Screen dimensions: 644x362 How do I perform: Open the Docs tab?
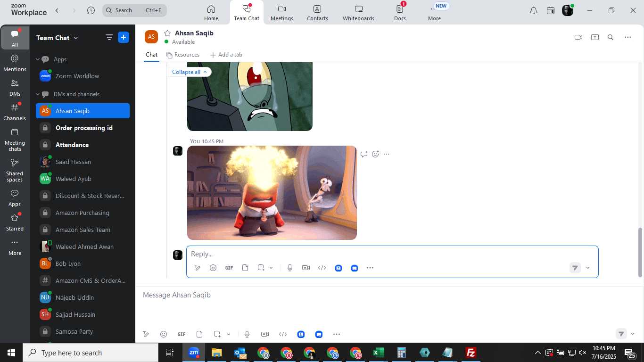tap(400, 13)
